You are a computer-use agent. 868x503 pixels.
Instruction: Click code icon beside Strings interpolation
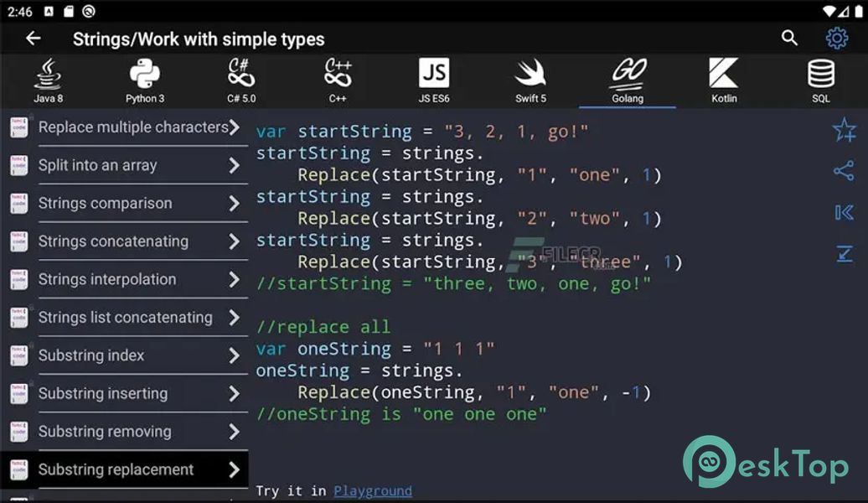(18, 279)
